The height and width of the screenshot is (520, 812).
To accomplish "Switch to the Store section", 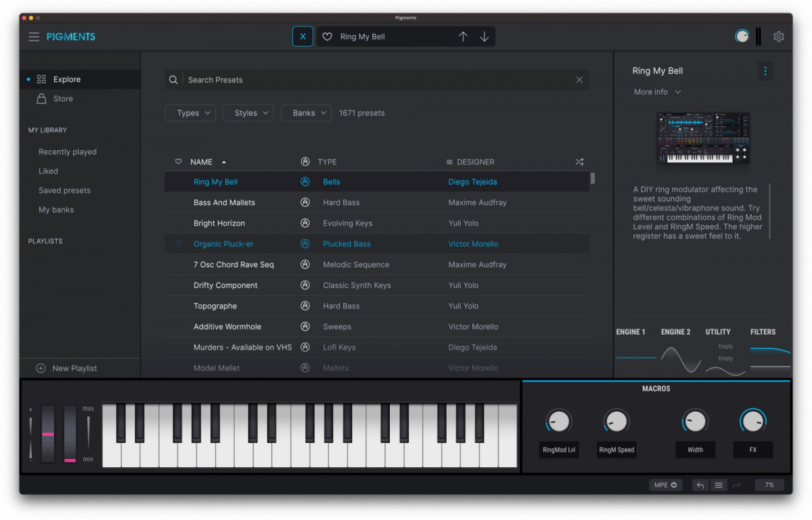I will click(x=62, y=98).
